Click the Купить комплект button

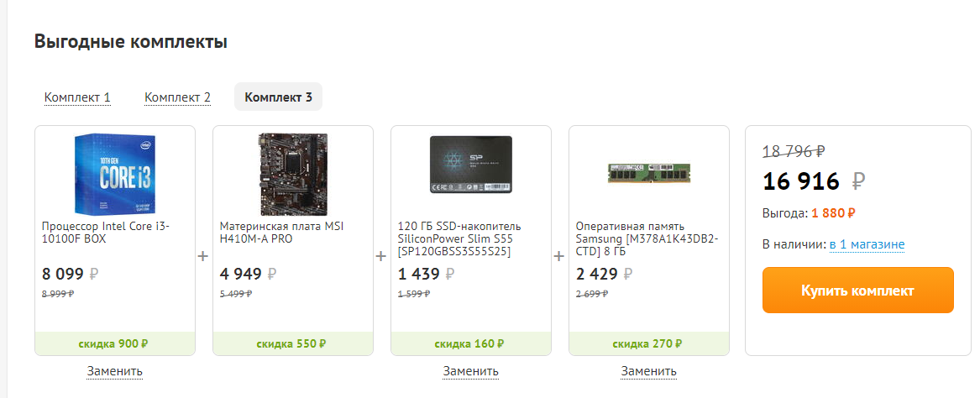click(857, 291)
